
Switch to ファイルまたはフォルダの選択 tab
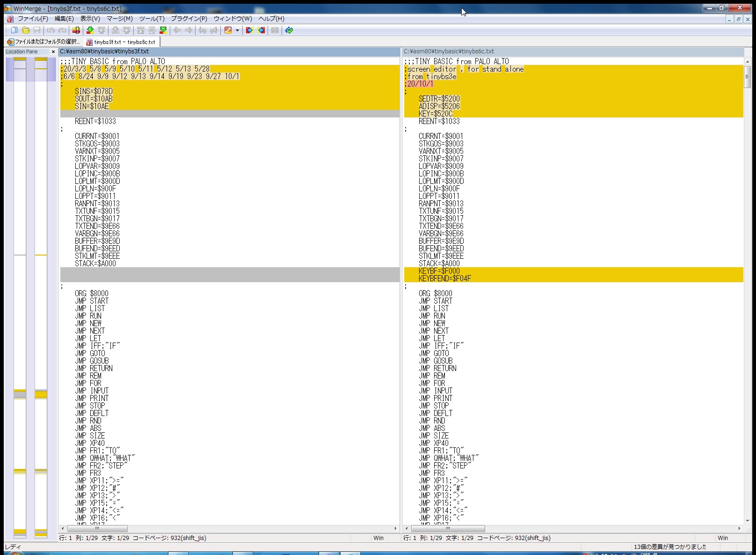click(x=44, y=42)
